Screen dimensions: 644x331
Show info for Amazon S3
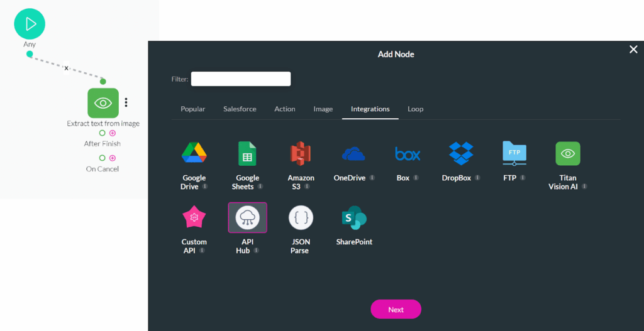point(307,186)
